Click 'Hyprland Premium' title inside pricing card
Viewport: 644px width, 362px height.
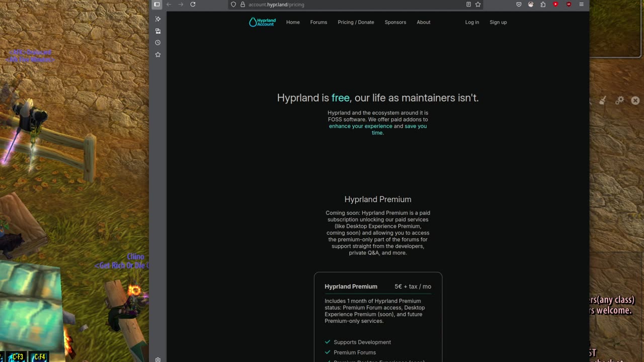351,287
